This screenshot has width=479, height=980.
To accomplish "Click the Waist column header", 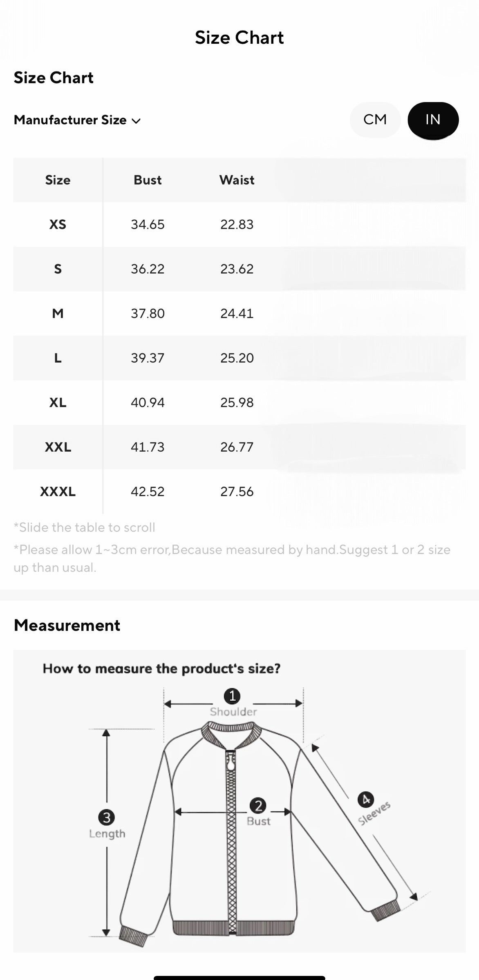I will (237, 180).
